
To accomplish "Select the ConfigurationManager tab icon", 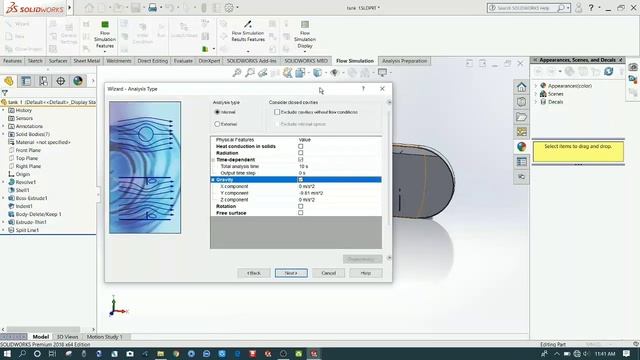I will (x=43, y=81).
